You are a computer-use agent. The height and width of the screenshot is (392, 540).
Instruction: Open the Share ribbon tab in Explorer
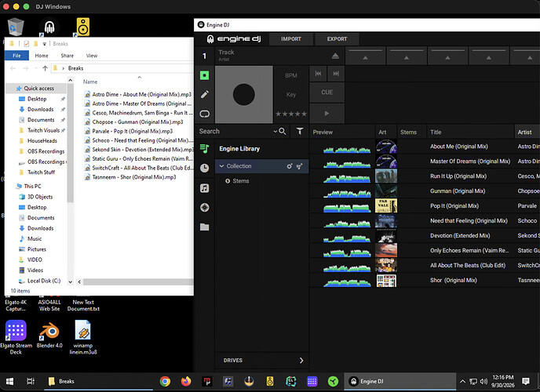[67, 56]
